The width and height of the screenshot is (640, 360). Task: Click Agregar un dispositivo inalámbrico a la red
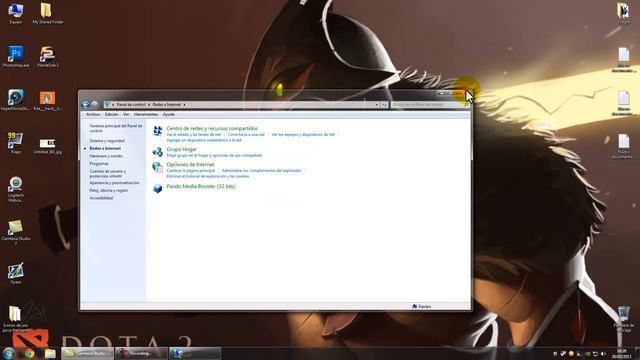coord(204,140)
